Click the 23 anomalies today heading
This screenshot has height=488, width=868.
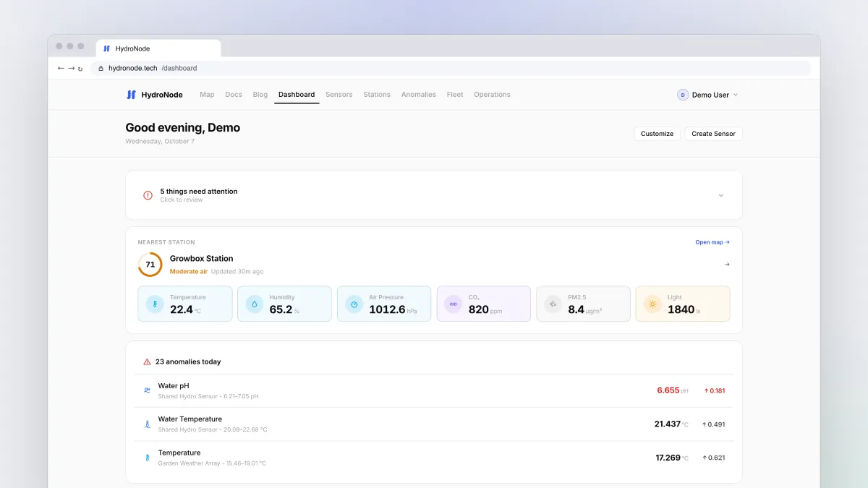pos(188,361)
